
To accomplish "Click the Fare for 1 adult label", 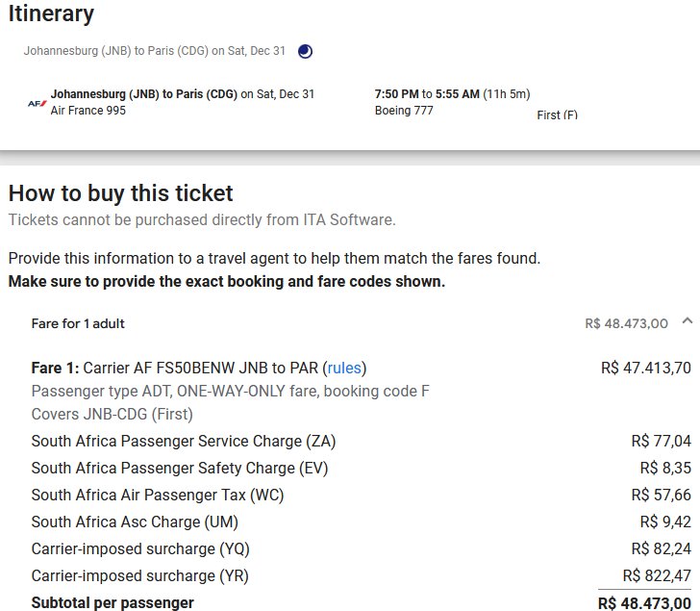I will [x=78, y=323].
